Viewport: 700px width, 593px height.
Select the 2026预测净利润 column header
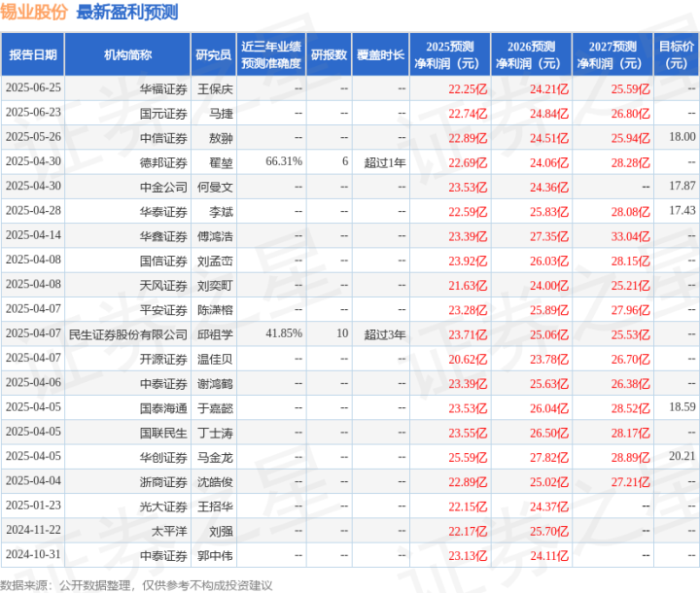pos(531,54)
